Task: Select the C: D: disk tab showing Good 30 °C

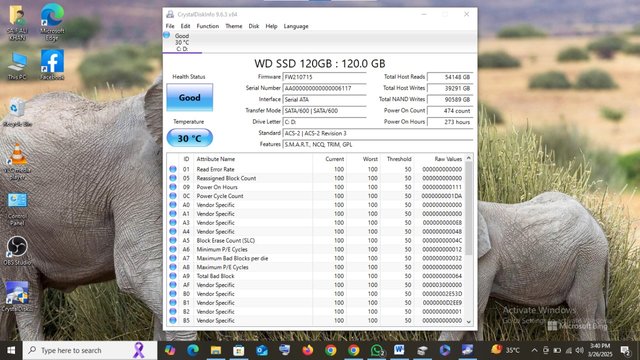Action: click(x=182, y=42)
